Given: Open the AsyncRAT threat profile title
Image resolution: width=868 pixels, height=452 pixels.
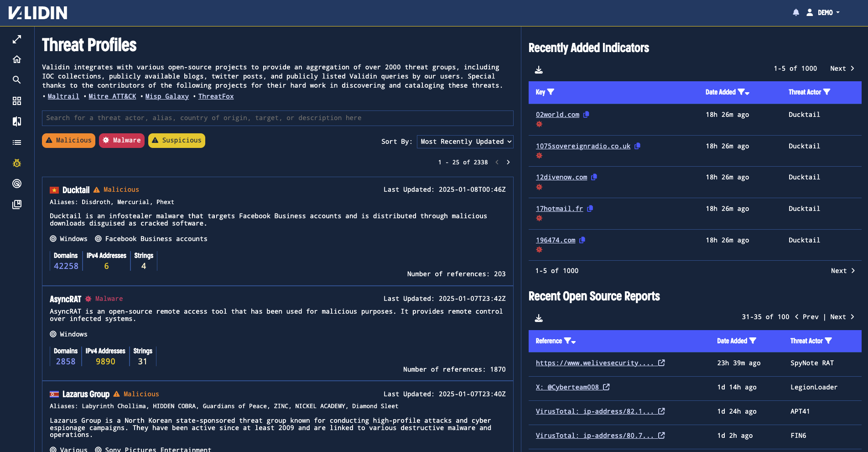Looking at the screenshot, I should coord(65,299).
